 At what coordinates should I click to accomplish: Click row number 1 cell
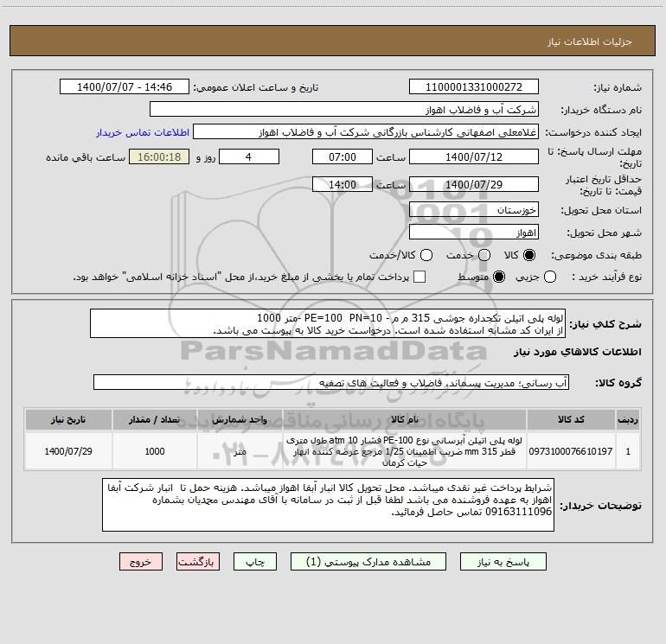[628, 451]
